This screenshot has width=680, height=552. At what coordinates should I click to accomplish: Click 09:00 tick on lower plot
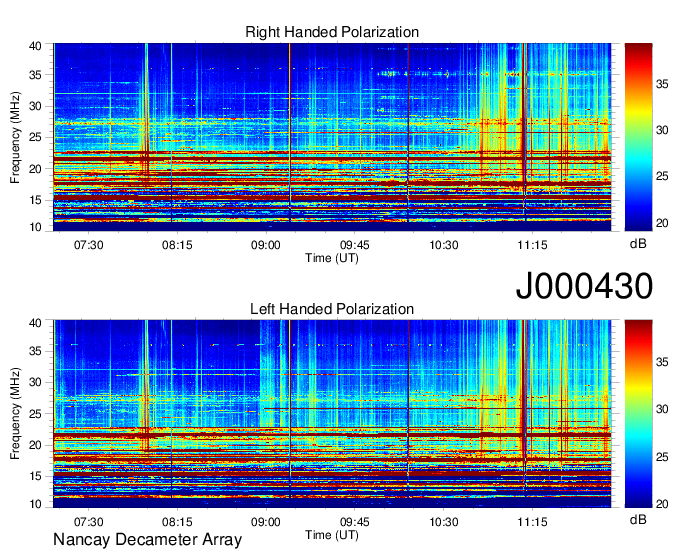coord(266,522)
